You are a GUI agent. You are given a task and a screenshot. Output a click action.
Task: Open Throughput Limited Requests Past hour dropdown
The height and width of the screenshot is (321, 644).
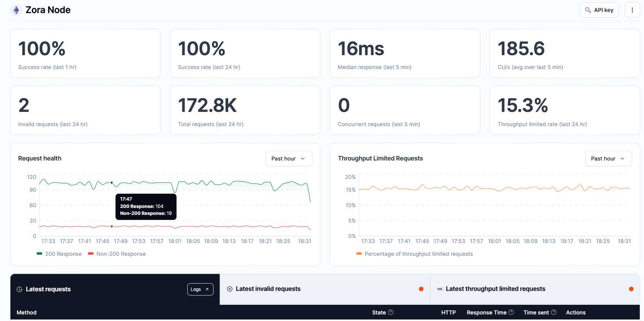point(608,159)
